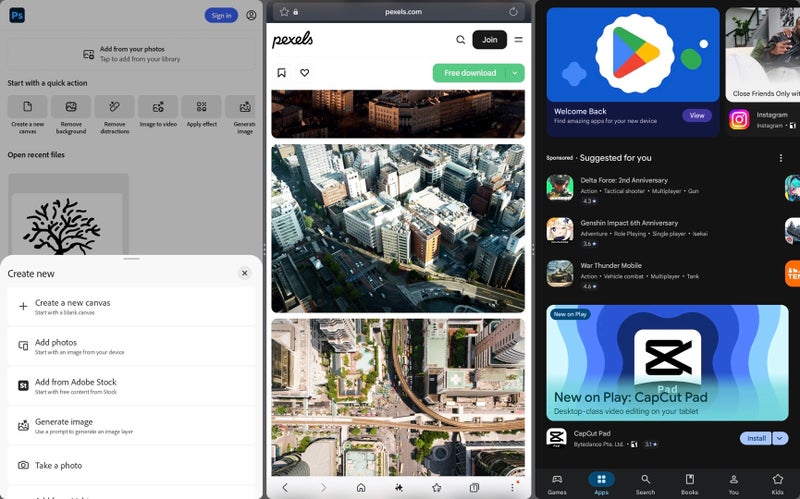Open the Welcome Back Google Play banner
Image resolution: width=800 pixels, height=499 pixels.
[633, 72]
